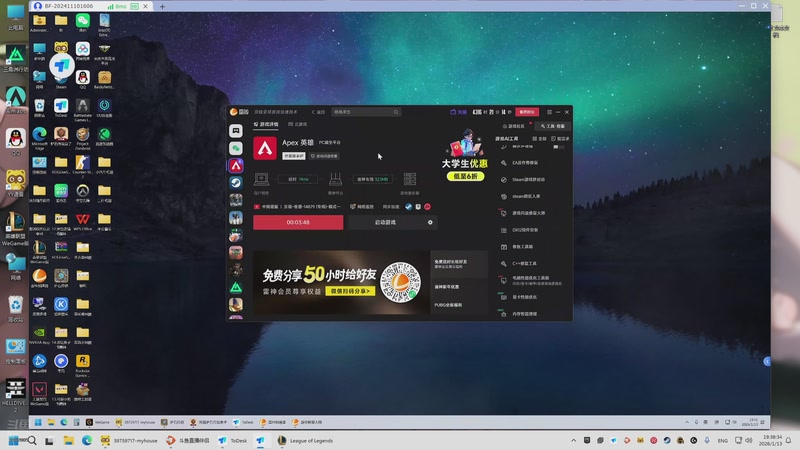The width and height of the screenshot is (800, 450).
Task: Open File Explorer on host taskbar
Action: [x=68, y=440]
